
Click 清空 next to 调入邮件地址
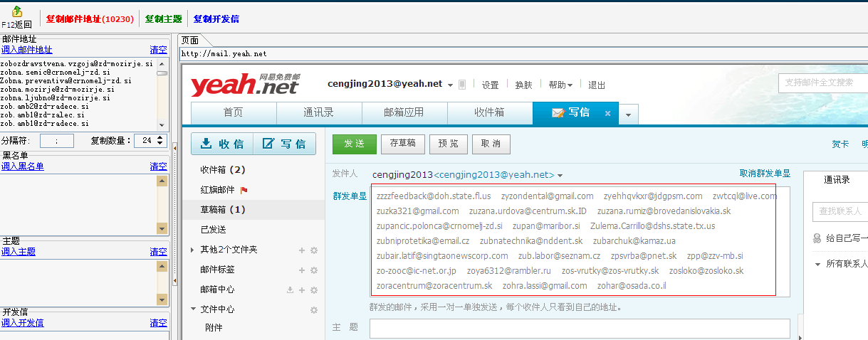(158, 50)
